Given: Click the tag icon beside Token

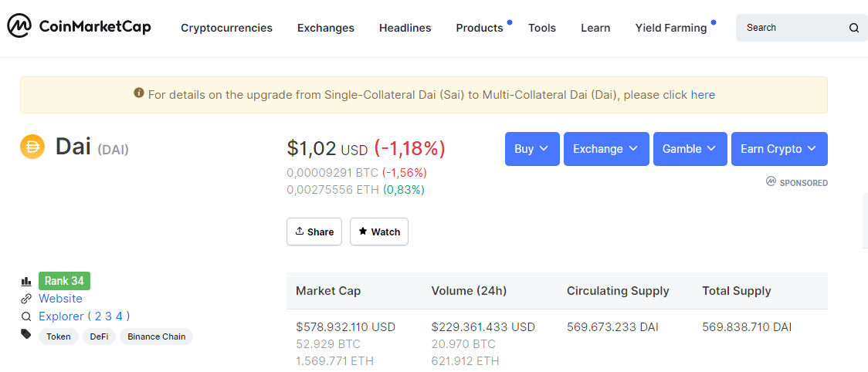Looking at the screenshot, I should 26,334.
